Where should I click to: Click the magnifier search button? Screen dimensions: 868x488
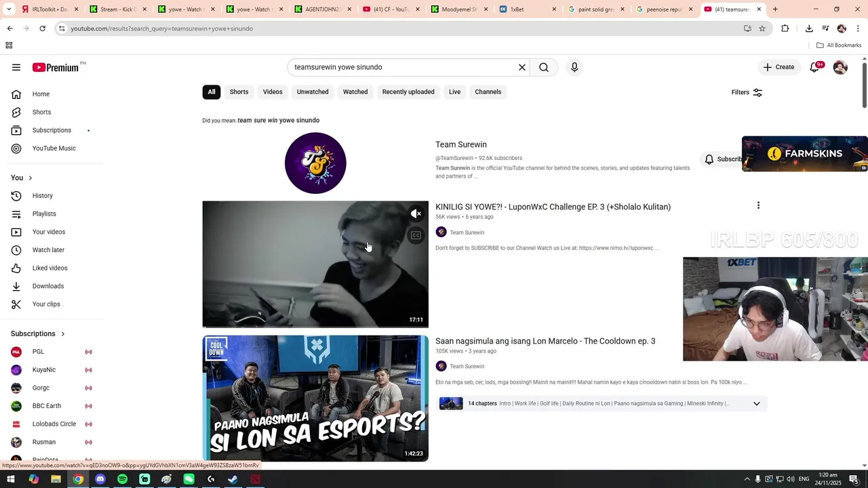544,67
